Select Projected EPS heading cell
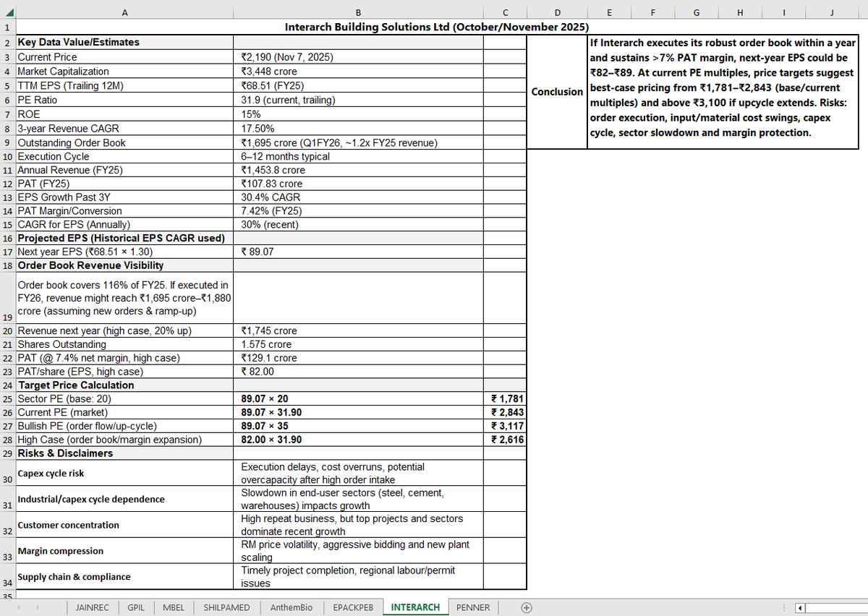 coord(124,238)
